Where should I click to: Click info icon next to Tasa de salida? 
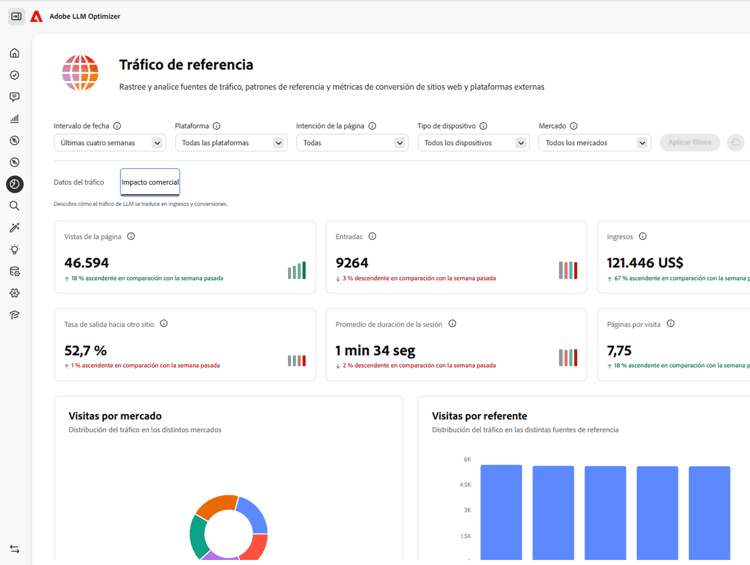[x=164, y=324]
